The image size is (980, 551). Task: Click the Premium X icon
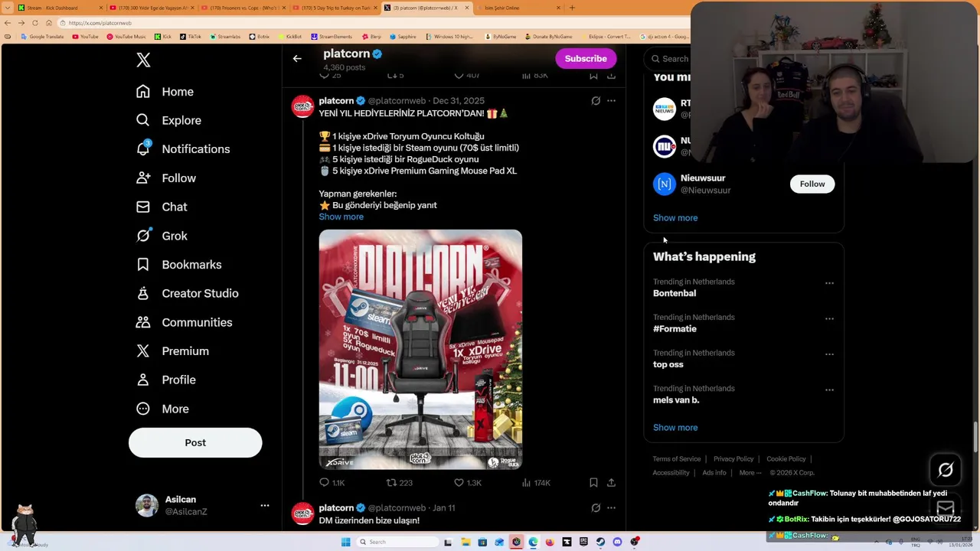click(143, 351)
